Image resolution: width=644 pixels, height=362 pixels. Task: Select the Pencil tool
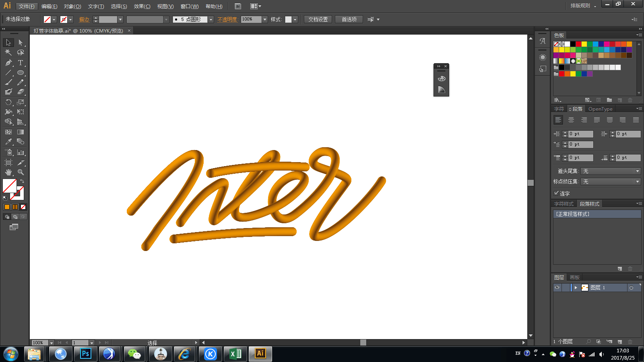pos(21,82)
